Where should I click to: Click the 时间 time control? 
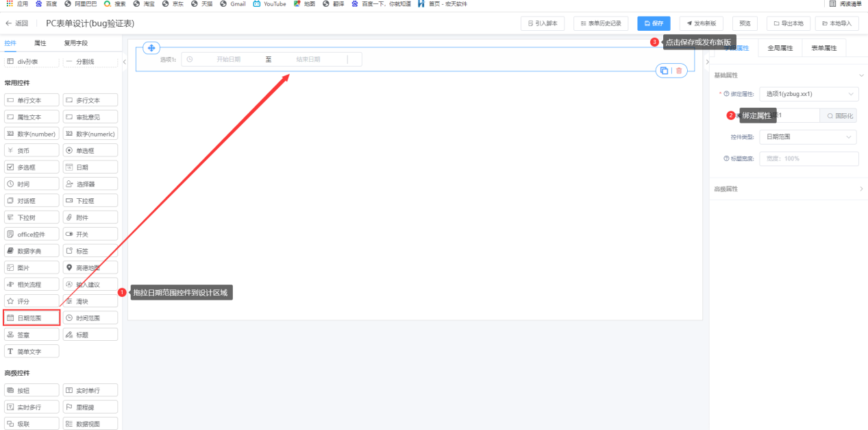[x=32, y=184]
